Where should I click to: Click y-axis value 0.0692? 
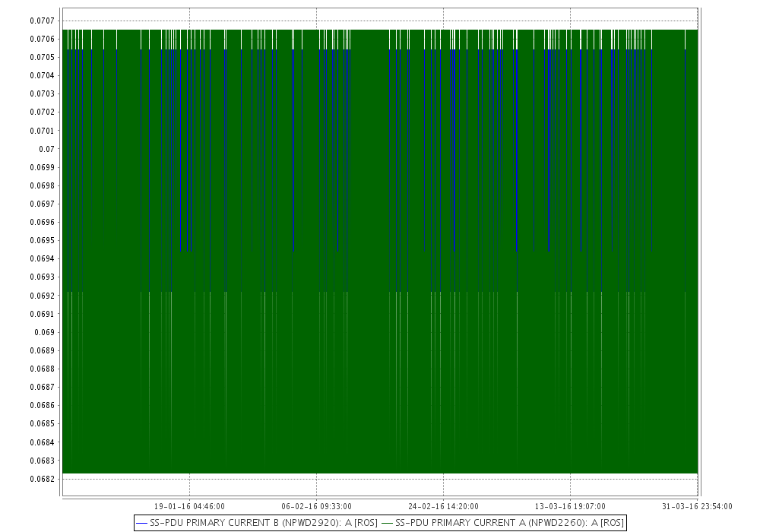42,296
